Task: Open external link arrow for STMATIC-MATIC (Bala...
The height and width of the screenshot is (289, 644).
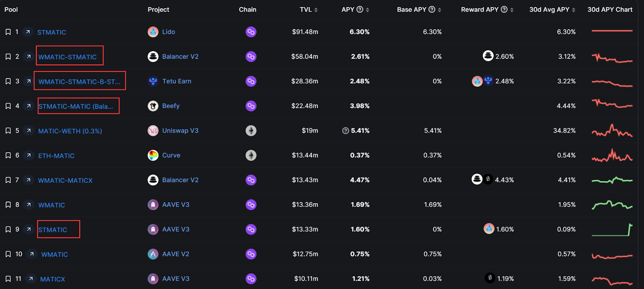Action: pyautogui.click(x=28, y=106)
